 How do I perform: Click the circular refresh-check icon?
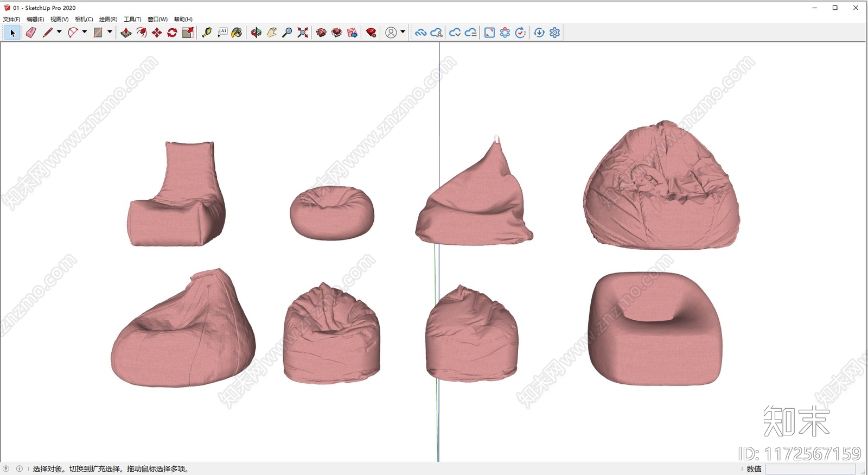pos(520,33)
